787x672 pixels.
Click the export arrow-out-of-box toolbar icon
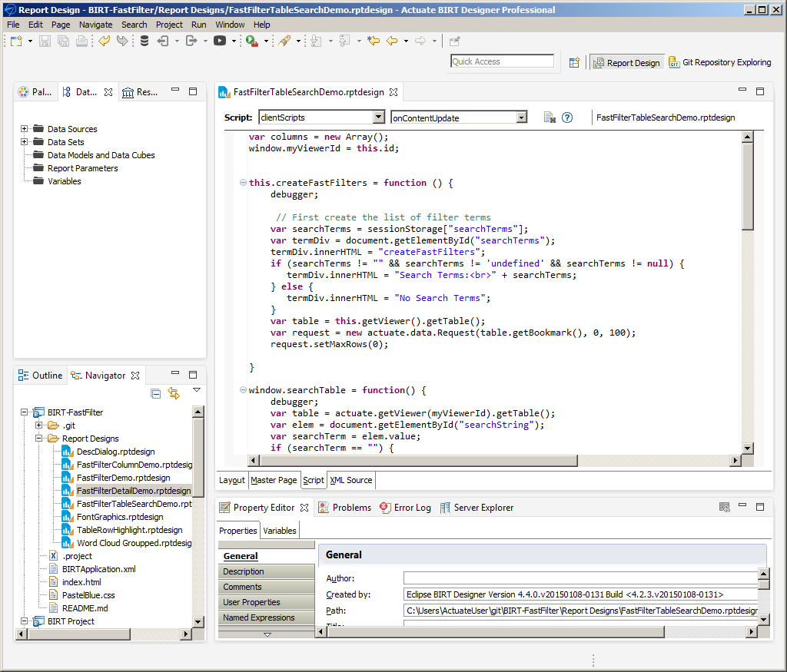(x=191, y=41)
